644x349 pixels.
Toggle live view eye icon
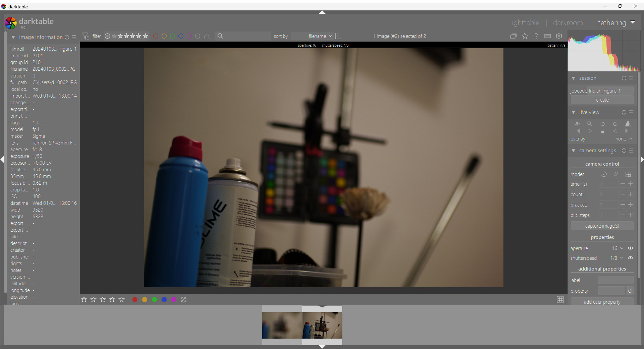click(x=577, y=124)
